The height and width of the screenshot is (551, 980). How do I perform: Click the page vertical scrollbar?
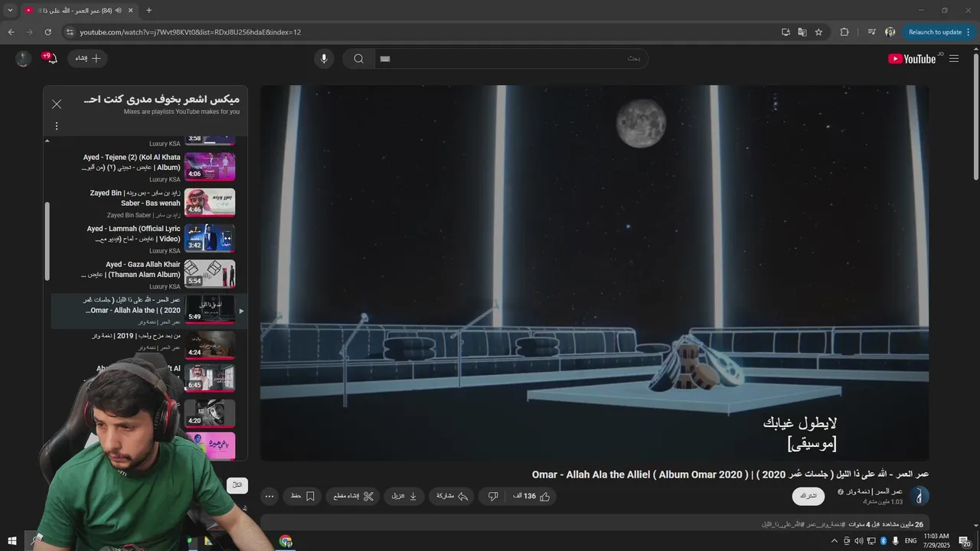point(975,115)
